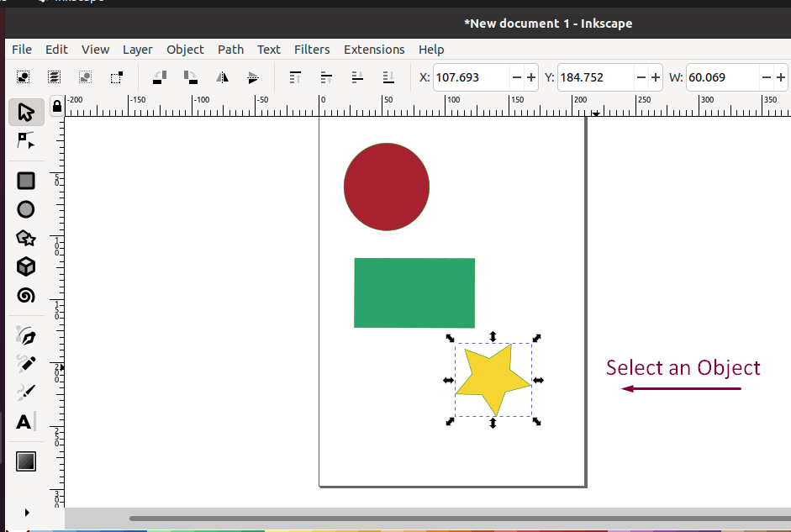Activate the Rectangle tool

tap(25, 181)
